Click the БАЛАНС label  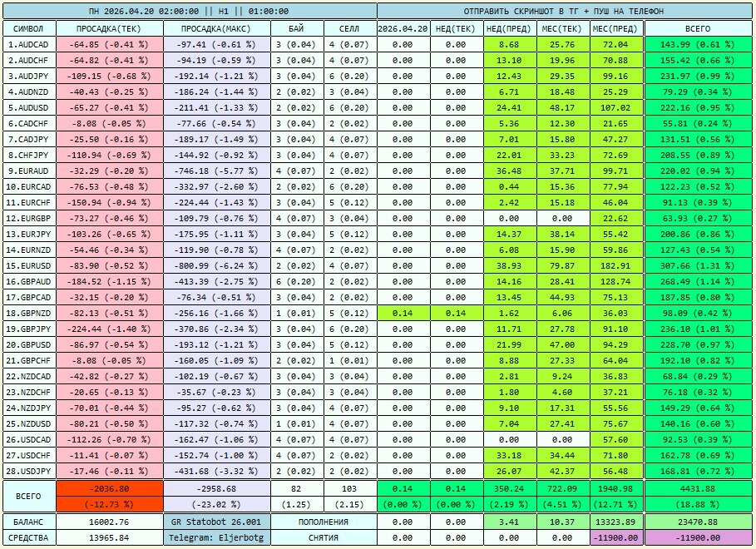(x=29, y=522)
